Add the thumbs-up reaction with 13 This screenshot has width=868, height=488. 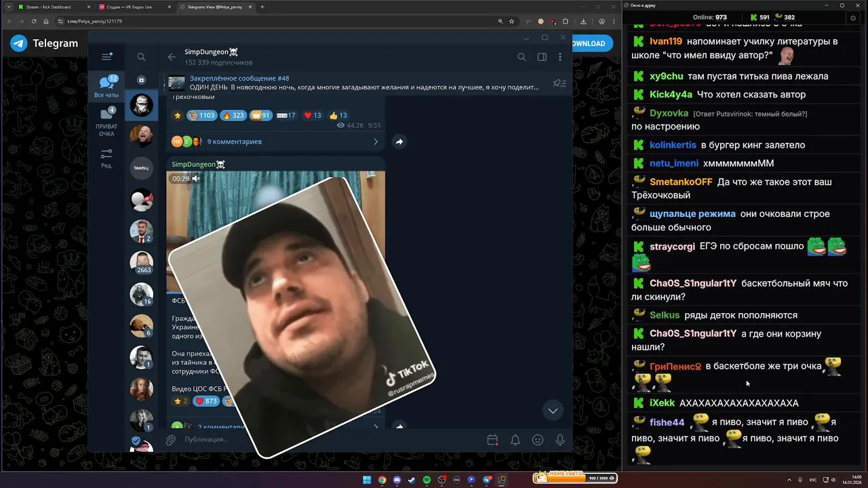pos(338,115)
